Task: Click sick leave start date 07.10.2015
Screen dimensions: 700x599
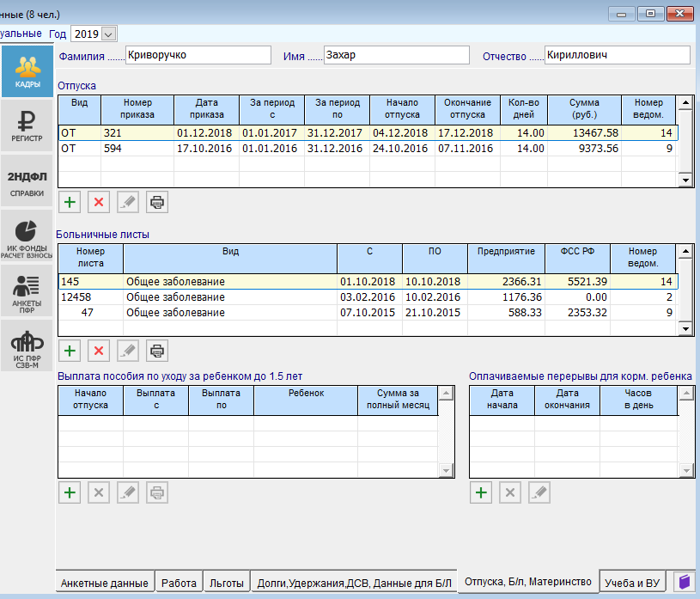Action: (369, 312)
